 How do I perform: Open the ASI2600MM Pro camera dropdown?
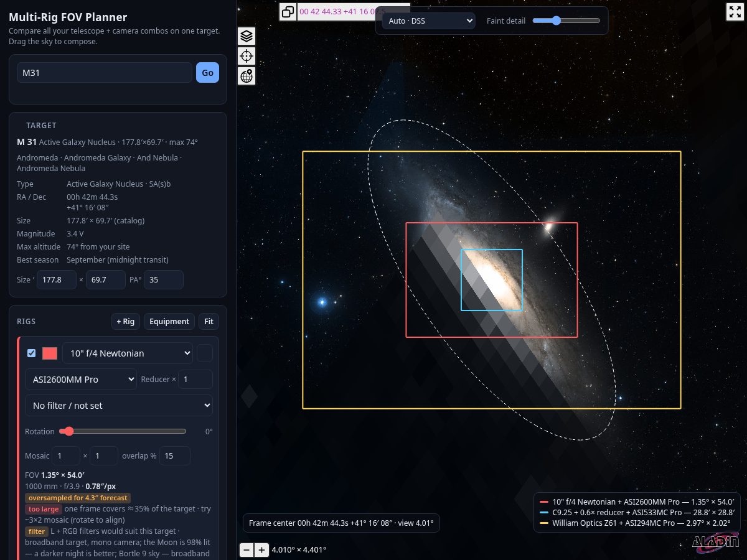81,380
